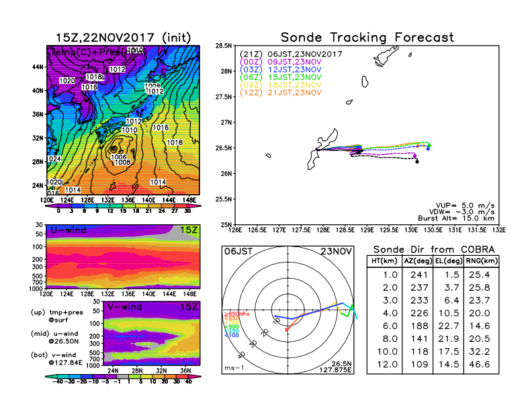Open the U-wind cross-section chart
This screenshot has height=411, width=532.
point(123,257)
